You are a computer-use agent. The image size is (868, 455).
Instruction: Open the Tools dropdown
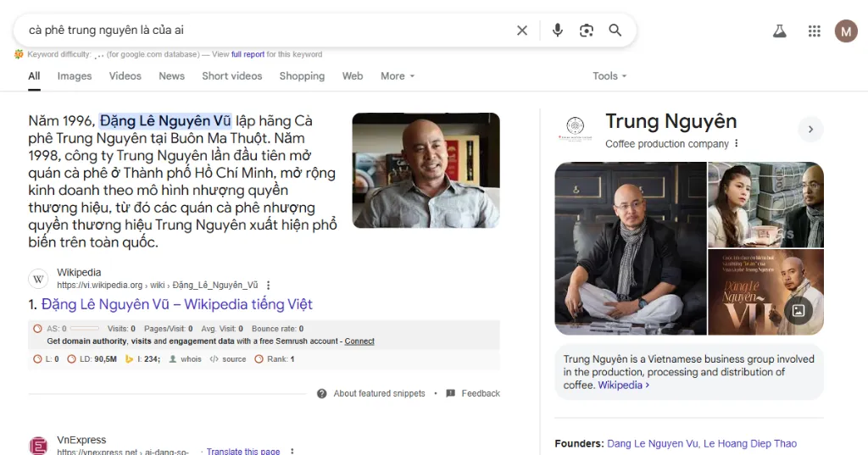(609, 76)
